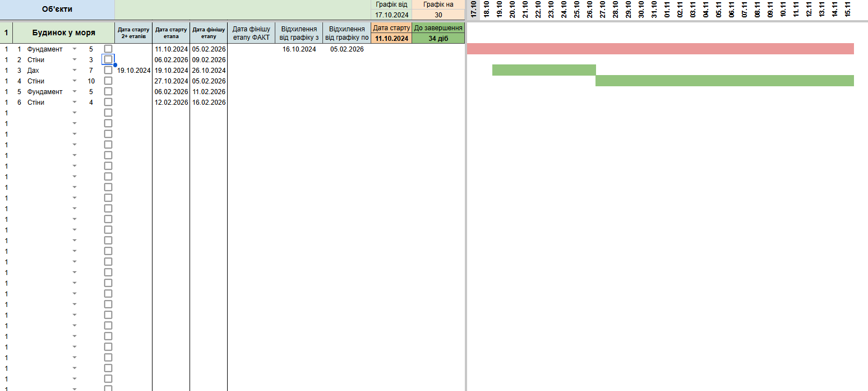868x391 pixels.
Task: Select the 10.11 Gantt date header
Action: pyautogui.click(x=783, y=10)
